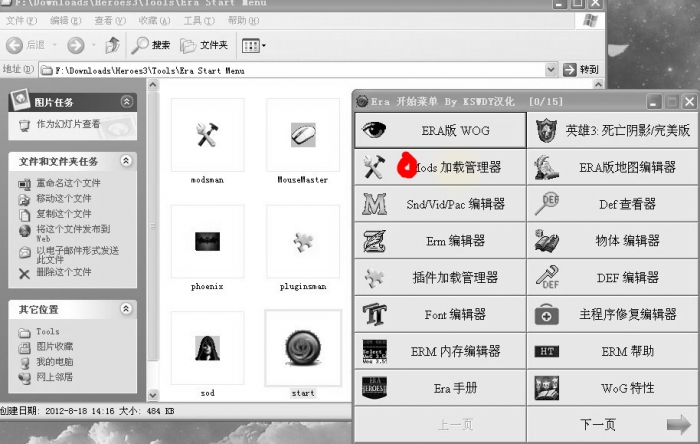Open the 物体 编辑器 entry

coord(612,241)
